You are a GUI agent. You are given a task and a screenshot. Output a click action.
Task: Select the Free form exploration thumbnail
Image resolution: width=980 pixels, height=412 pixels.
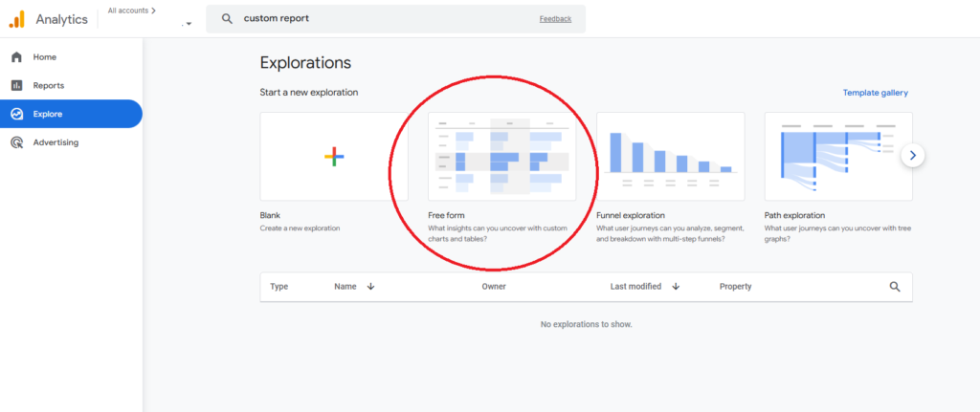(501, 157)
